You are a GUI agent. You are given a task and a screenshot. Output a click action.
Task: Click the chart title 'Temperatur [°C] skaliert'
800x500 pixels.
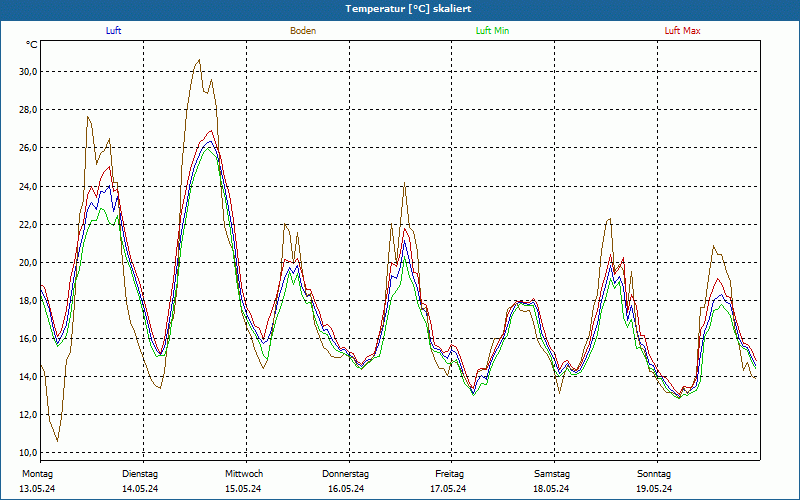[x=408, y=9]
